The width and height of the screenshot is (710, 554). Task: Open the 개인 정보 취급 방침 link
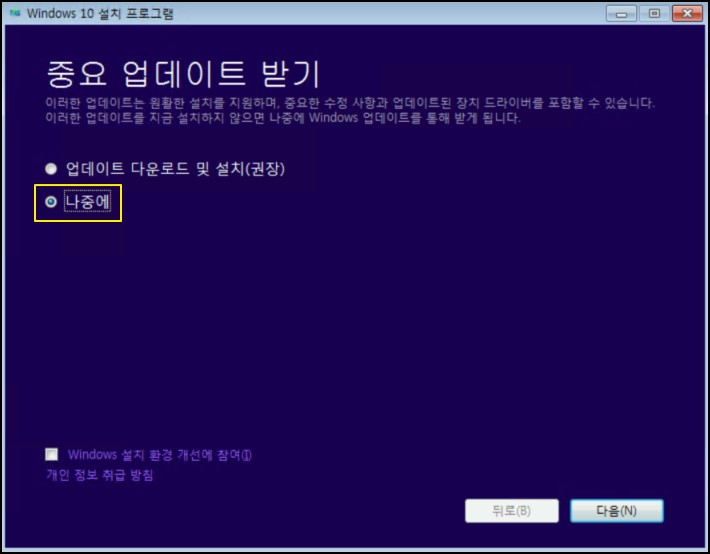(100, 475)
